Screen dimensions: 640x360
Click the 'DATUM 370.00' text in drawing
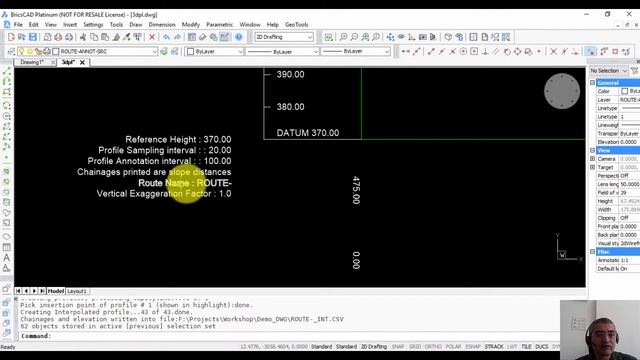(308, 133)
